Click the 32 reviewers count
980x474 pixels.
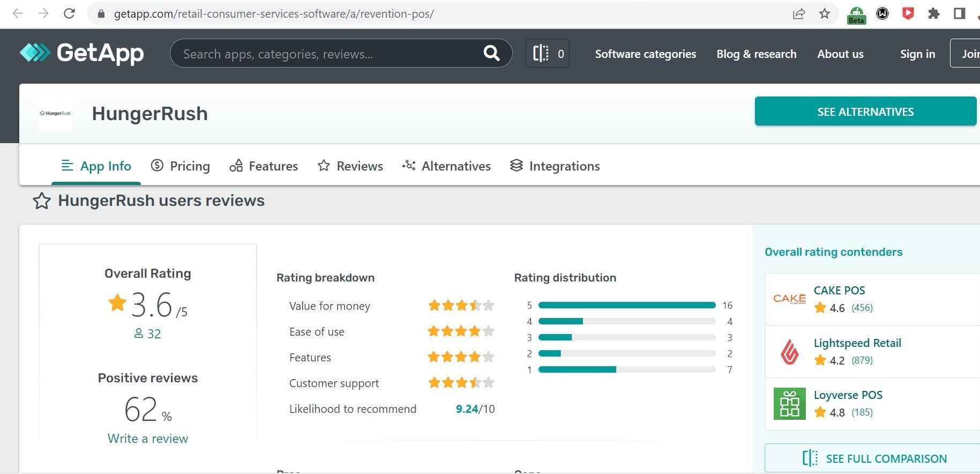click(148, 334)
